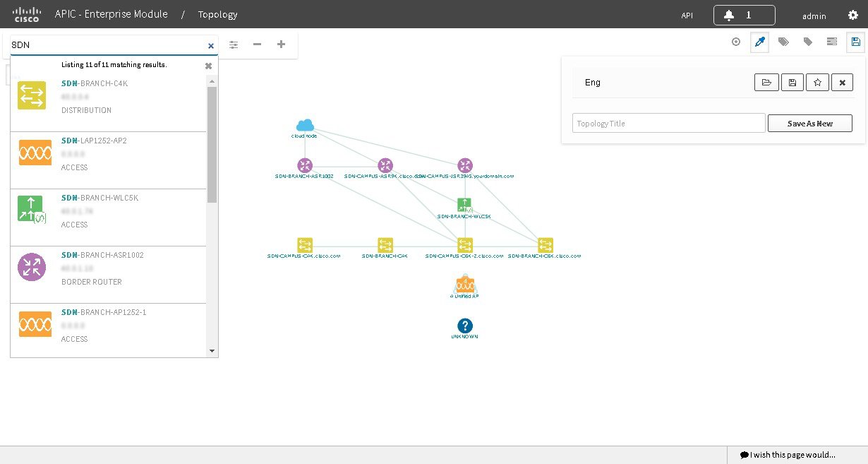Click router icon of SDN-BRANCH-ASR1002 result
Image resolution: width=868 pixels, height=464 pixels.
(32, 267)
